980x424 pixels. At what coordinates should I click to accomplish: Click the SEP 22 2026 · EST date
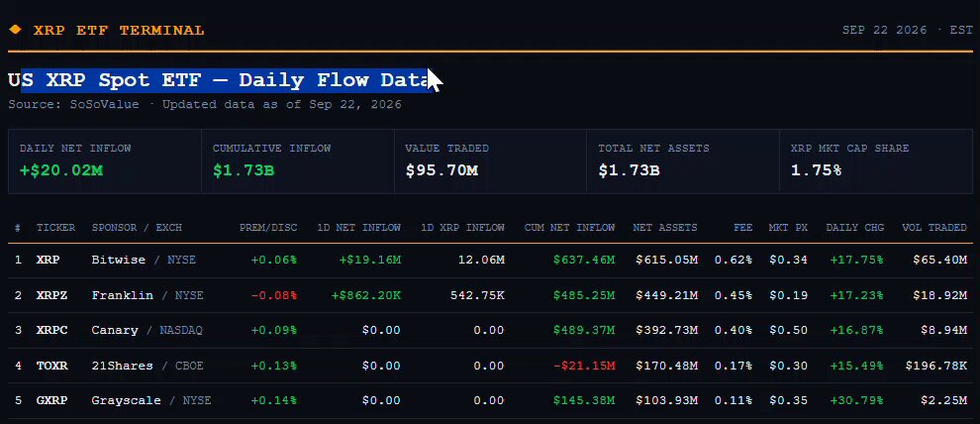(x=907, y=30)
